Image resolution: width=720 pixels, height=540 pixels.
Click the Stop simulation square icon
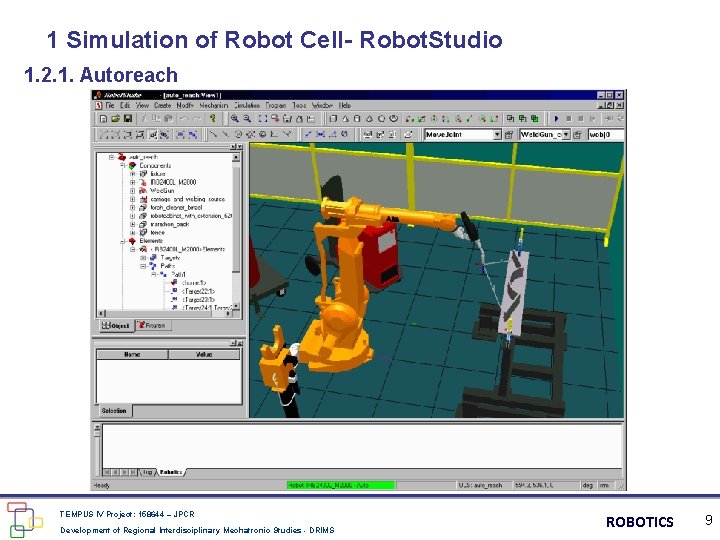click(568, 119)
